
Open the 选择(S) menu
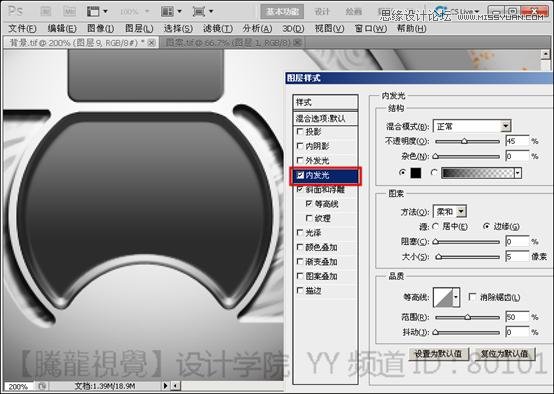(178, 28)
